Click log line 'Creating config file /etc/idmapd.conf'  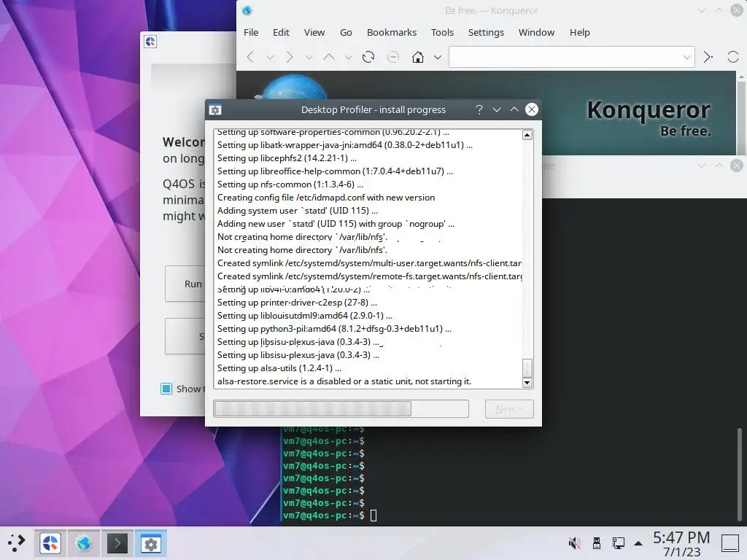tap(326, 198)
